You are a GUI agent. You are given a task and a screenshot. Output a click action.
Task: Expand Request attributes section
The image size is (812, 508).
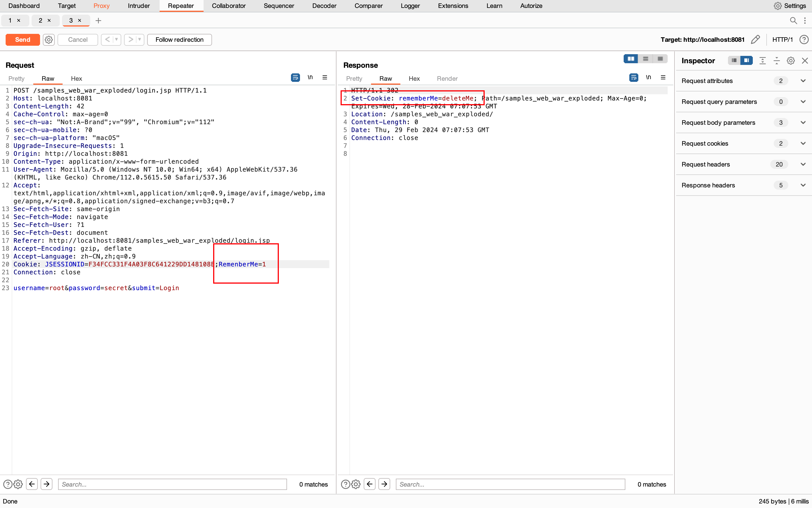744,81
